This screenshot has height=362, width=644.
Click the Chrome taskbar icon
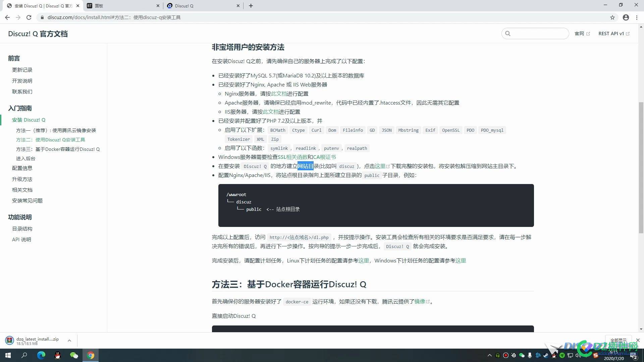tap(91, 355)
